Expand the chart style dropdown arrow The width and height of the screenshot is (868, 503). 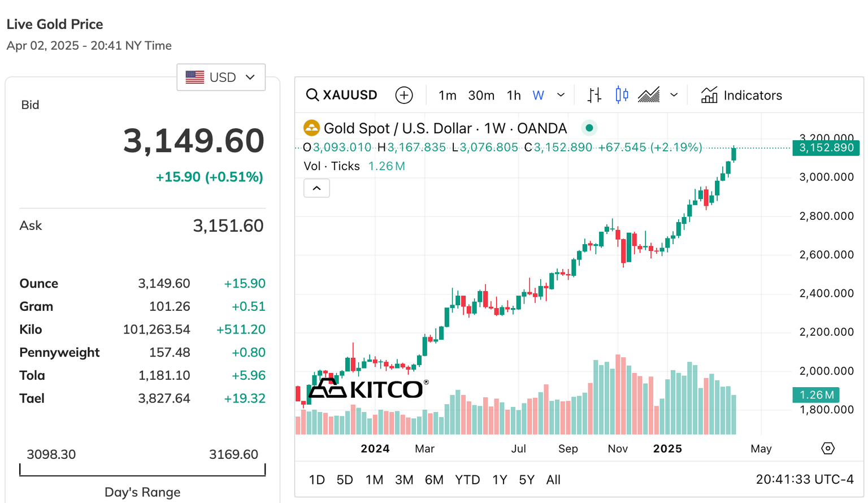click(x=674, y=95)
